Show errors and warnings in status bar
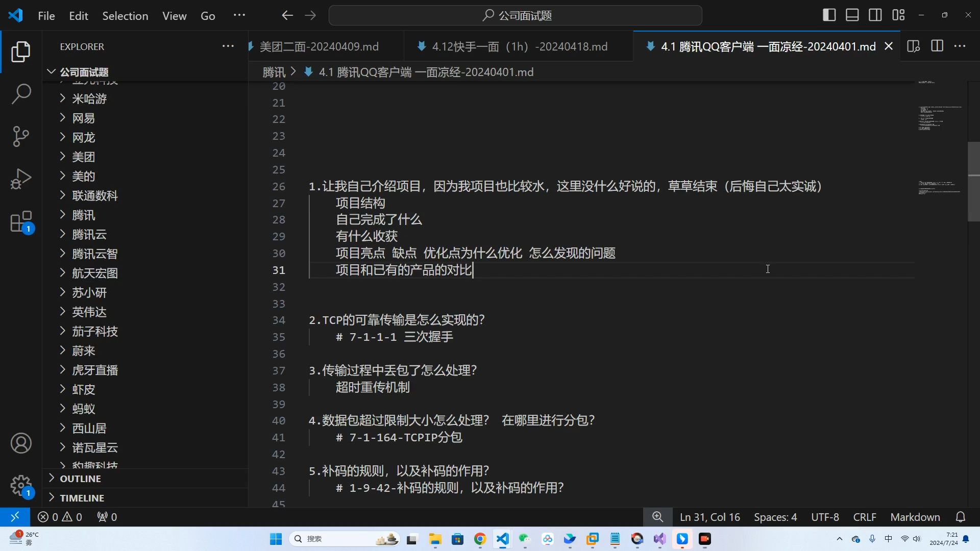The height and width of the screenshot is (551, 980). click(60, 517)
